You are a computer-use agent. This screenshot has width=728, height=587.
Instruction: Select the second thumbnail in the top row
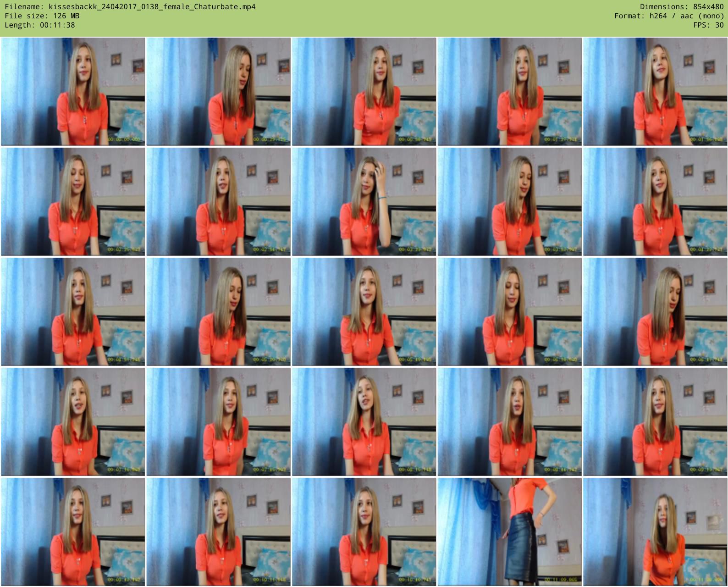(218, 92)
